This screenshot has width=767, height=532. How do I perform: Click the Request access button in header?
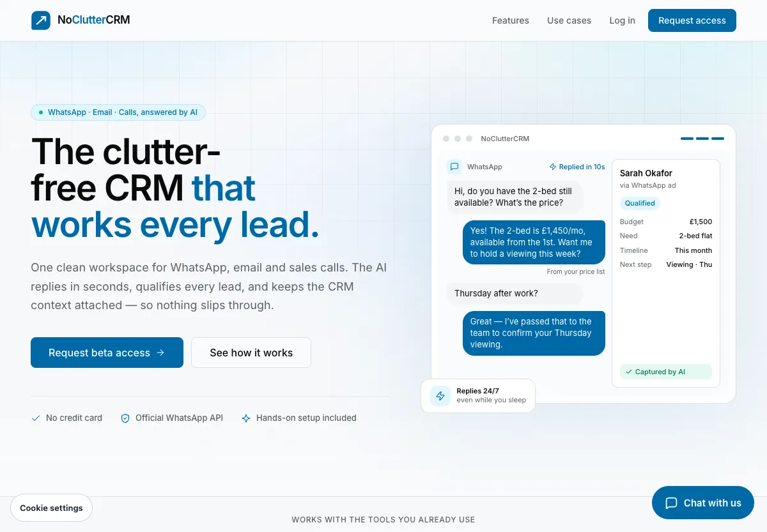click(692, 20)
